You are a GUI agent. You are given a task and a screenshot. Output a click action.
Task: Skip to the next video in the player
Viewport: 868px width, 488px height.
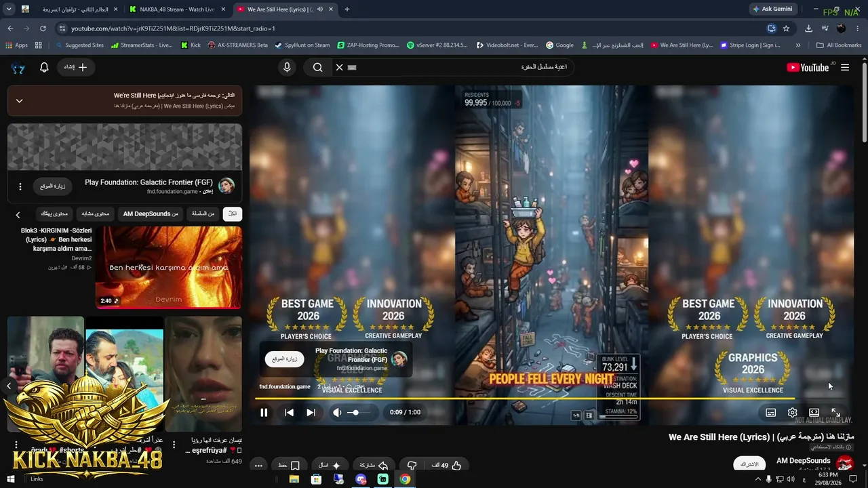311,412
